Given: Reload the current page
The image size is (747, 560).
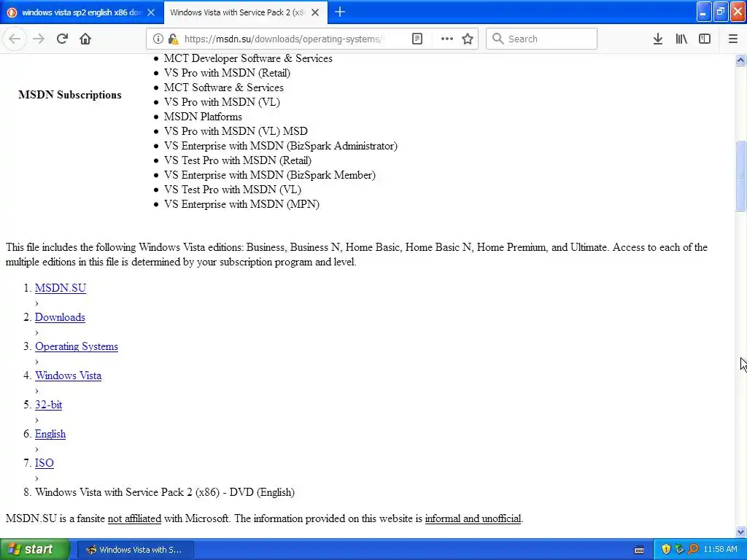Looking at the screenshot, I should click(x=62, y=39).
